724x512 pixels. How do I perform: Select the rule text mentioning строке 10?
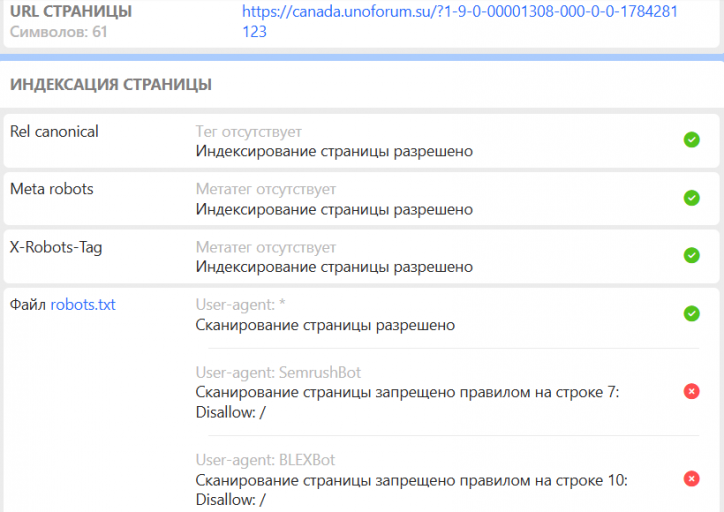point(411,490)
